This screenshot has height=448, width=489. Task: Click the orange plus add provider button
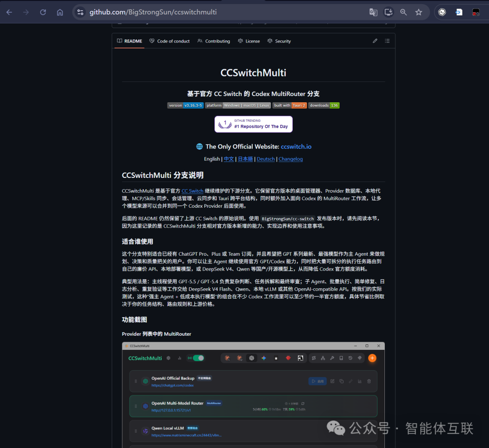(372, 358)
